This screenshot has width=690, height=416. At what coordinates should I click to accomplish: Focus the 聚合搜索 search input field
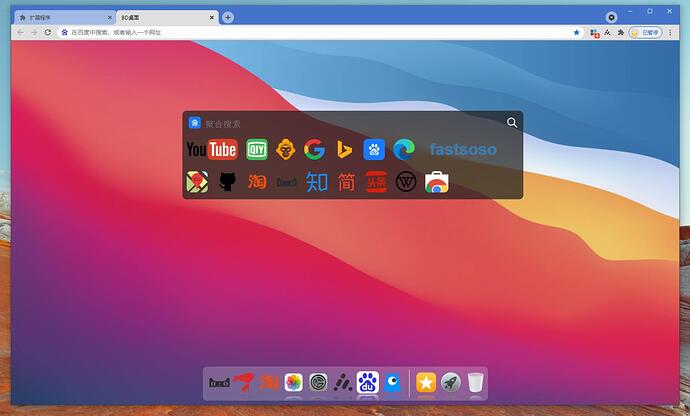[352, 124]
